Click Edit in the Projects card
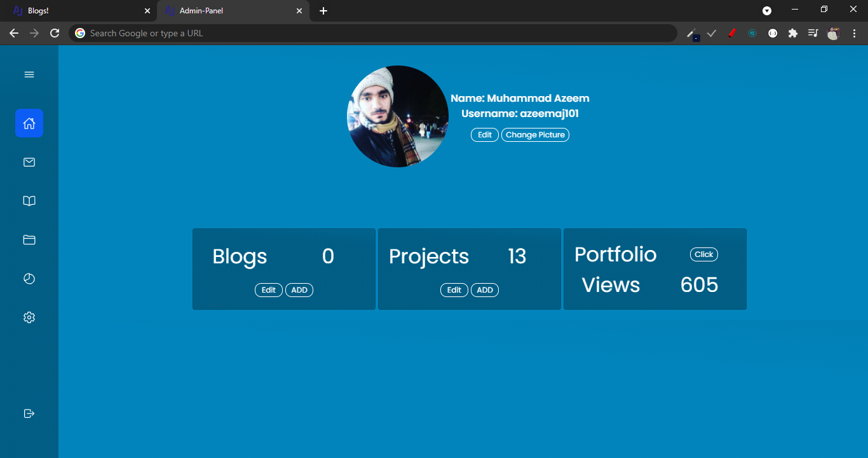 point(454,290)
